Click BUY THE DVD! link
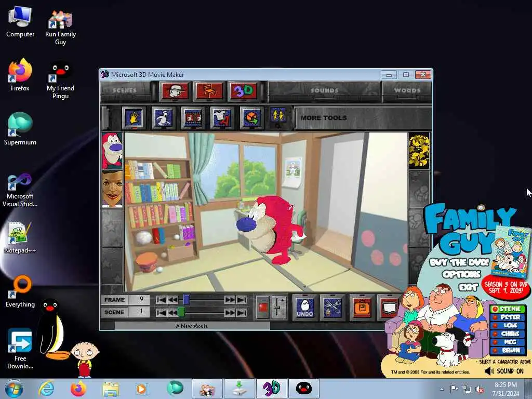The width and height of the screenshot is (532, 399). (459, 262)
